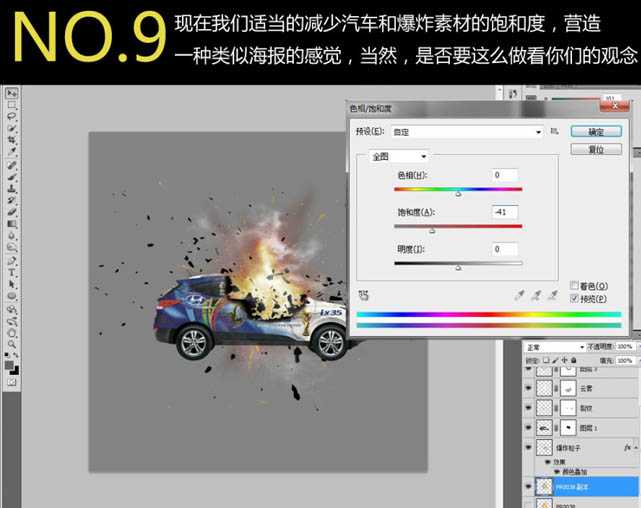Image resolution: width=641 pixels, height=508 pixels.
Task: Toggle visibility of 爆炸粒子 layer
Action: (x=530, y=449)
